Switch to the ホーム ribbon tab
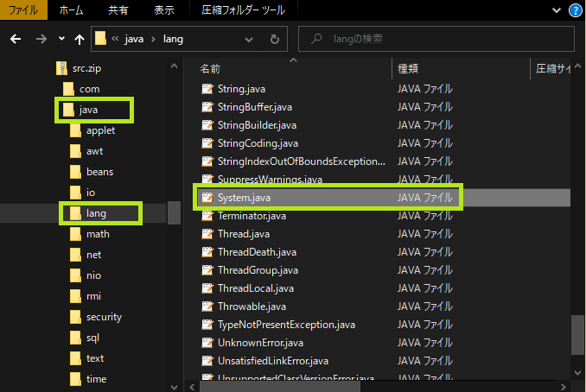The height and width of the screenshot is (392, 586). point(72,10)
